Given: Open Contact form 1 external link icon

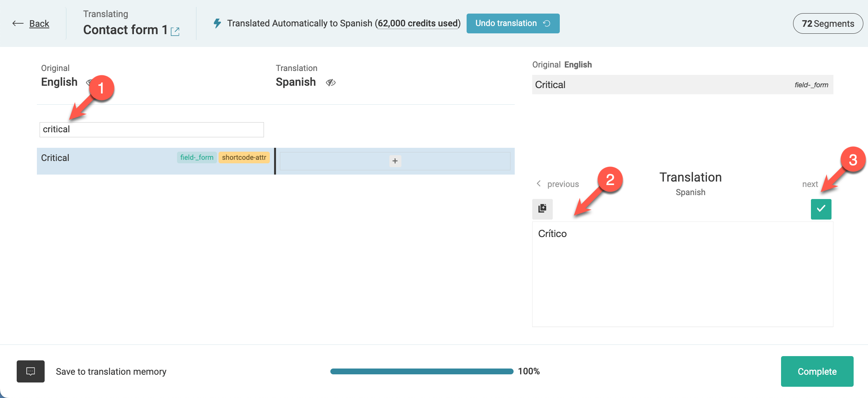Looking at the screenshot, I should (175, 31).
